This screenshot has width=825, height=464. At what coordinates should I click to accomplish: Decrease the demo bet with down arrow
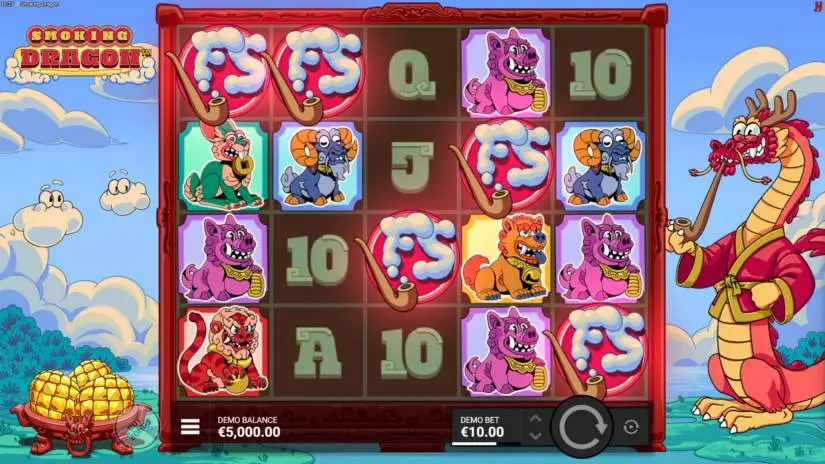pyautogui.click(x=536, y=436)
